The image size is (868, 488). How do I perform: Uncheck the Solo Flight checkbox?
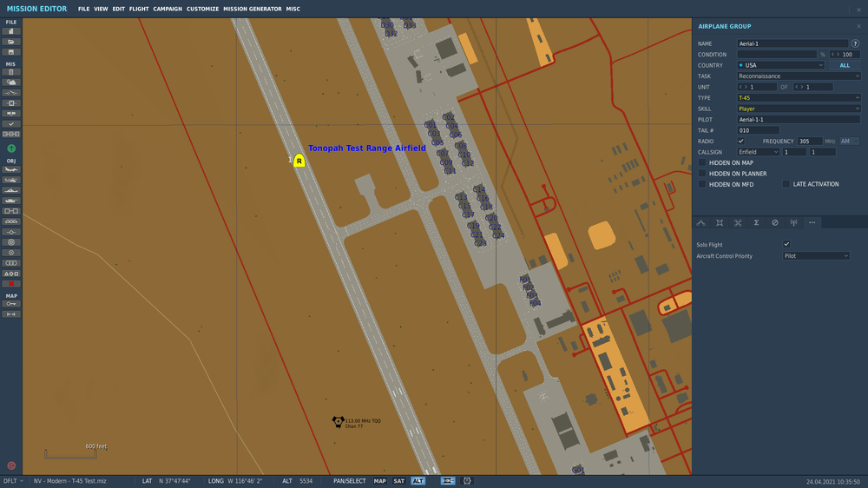click(x=786, y=244)
